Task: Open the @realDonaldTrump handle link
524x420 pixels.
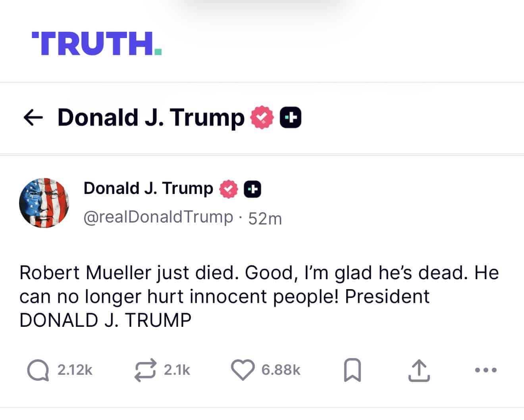Action: click(158, 217)
